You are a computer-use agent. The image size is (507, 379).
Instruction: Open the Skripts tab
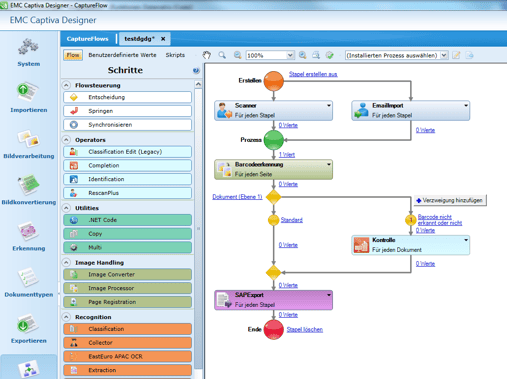(x=175, y=55)
